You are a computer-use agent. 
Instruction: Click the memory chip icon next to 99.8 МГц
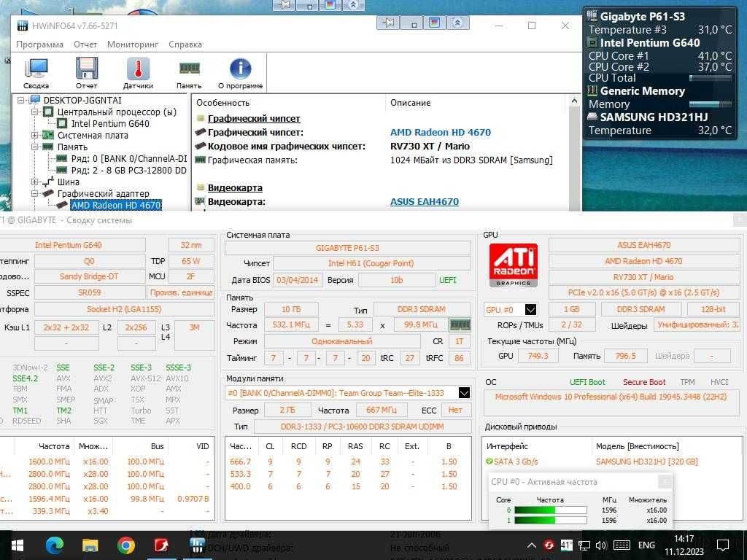[460, 324]
